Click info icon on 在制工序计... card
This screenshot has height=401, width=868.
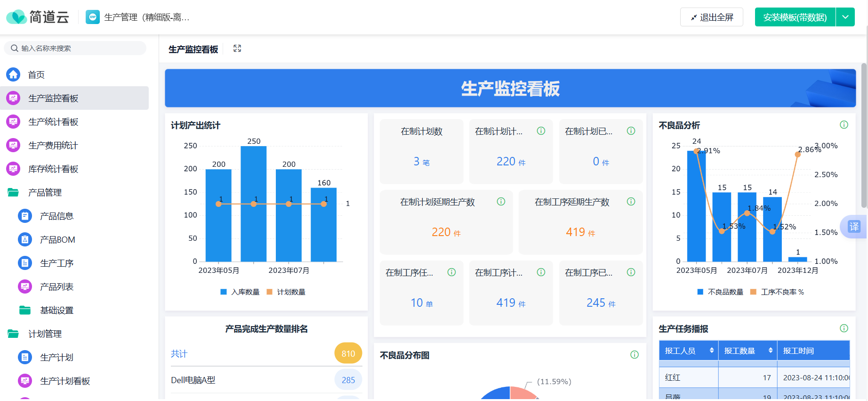(541, 272)
